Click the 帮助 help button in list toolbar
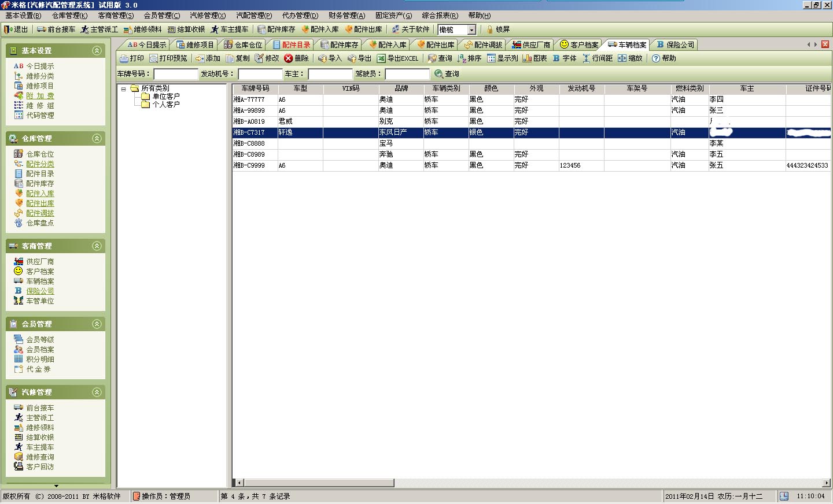 click(664, 58)
